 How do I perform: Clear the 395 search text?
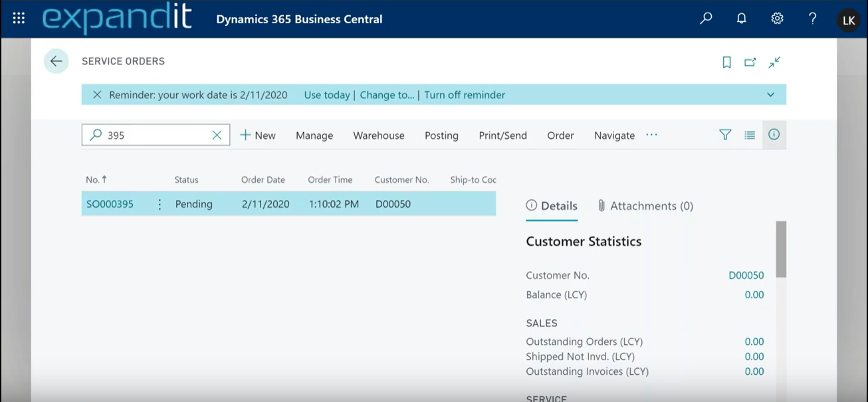tap(217, 135)
